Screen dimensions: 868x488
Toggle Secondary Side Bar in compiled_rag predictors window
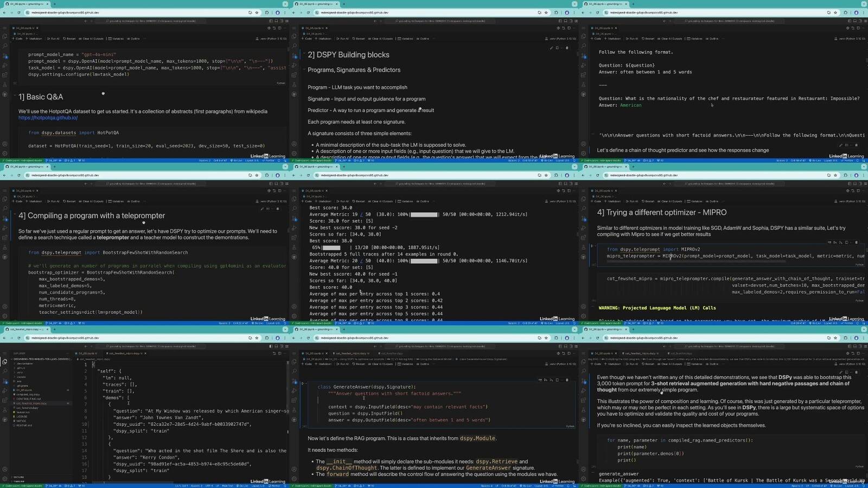(x=860, y=346)
